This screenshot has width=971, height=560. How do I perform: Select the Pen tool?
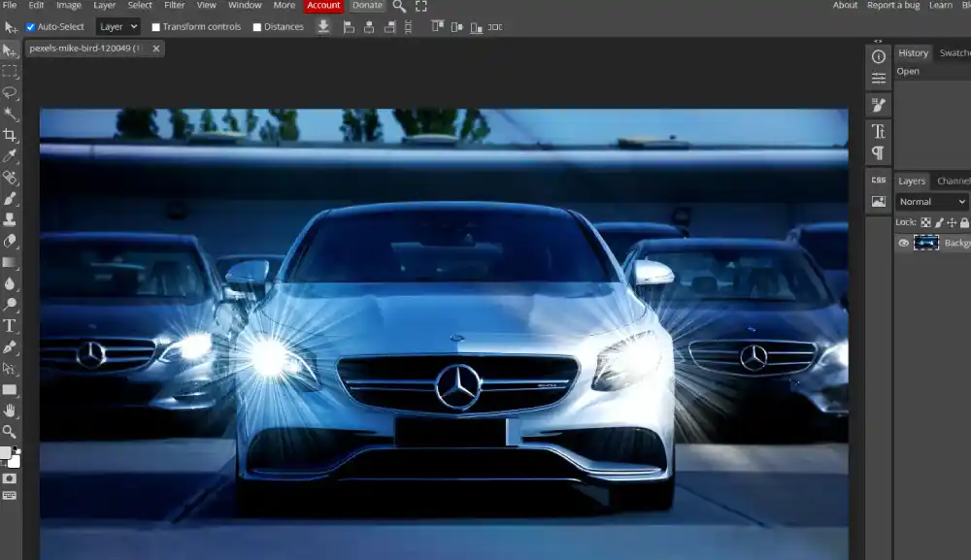pos(10,347)
